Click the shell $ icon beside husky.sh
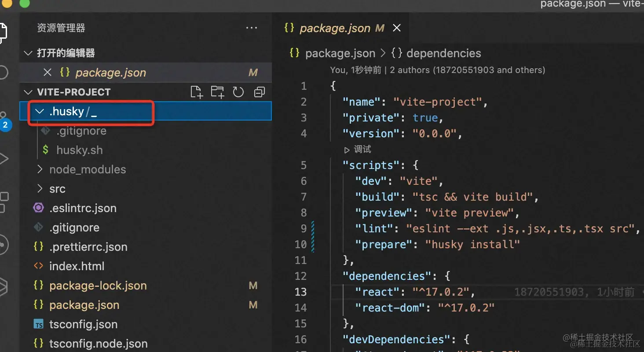644x352 pixels. click(x=45, y=150)
